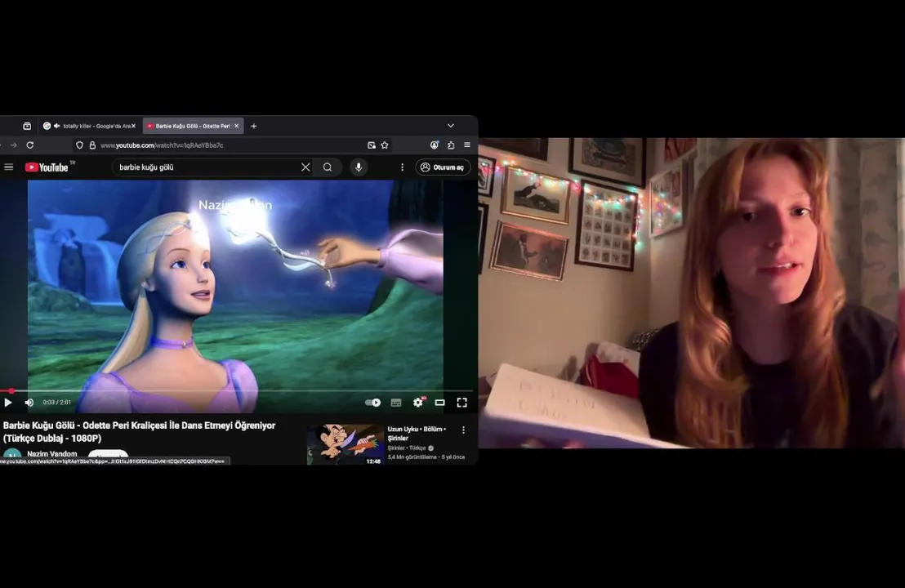Open the video settings gear
Image resolution: width=905 pixels, height=588 pixels.
pos(418,402)
